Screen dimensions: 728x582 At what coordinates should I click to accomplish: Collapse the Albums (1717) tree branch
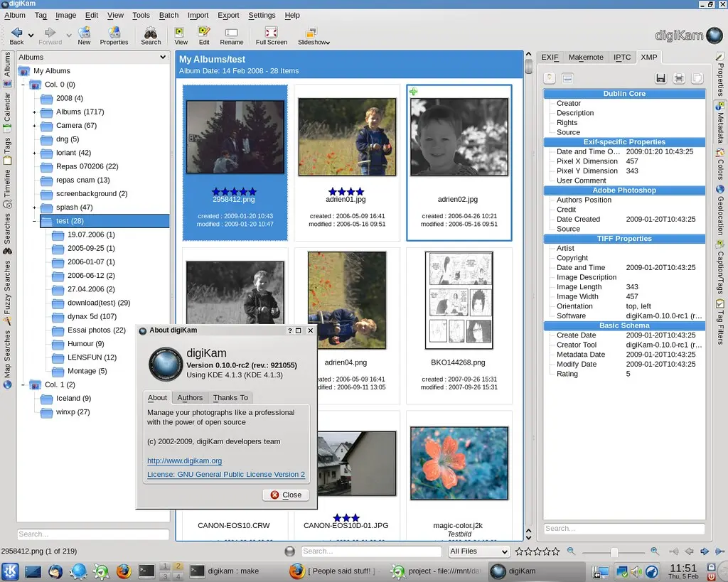pyautogui.click(x=34, y=112)
